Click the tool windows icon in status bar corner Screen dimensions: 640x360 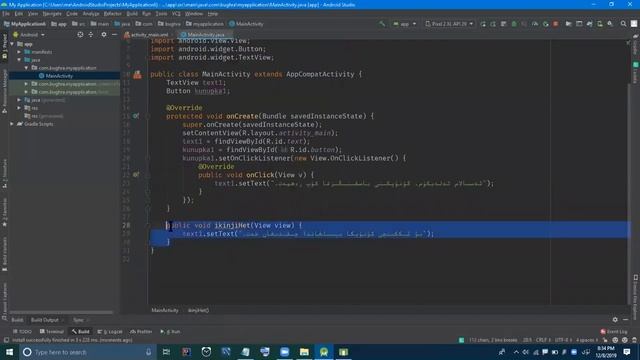click(x=6, y=340)
